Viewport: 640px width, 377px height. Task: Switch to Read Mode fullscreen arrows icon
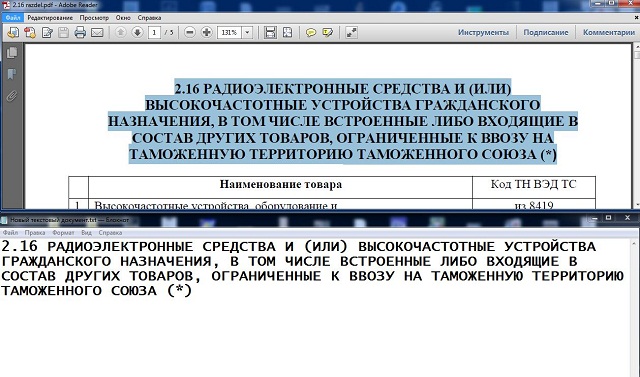point(351,32)
